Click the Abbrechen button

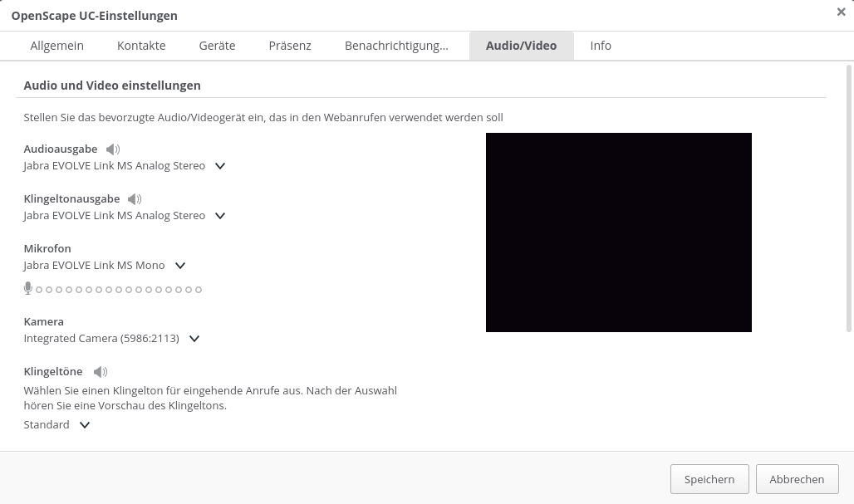pyautogui.click(x=797, y=479)
